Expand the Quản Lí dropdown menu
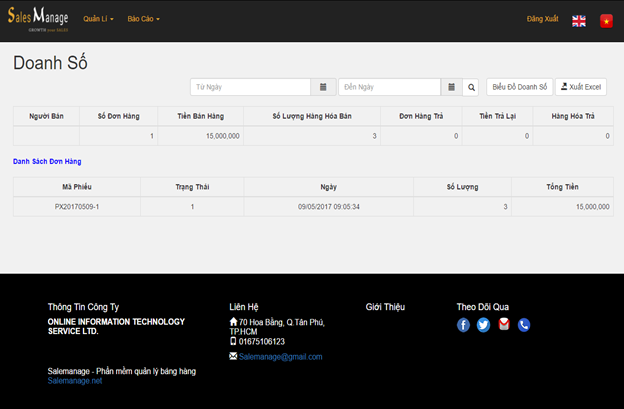Screen dimensions: 624x409 pos(98,19)
